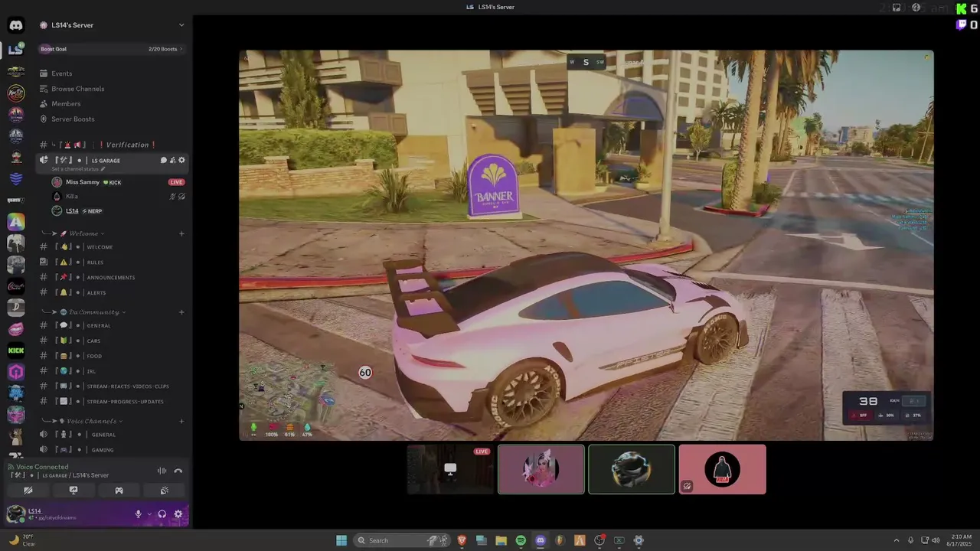Click Voice Connected status text

click(x=42, y=467)
